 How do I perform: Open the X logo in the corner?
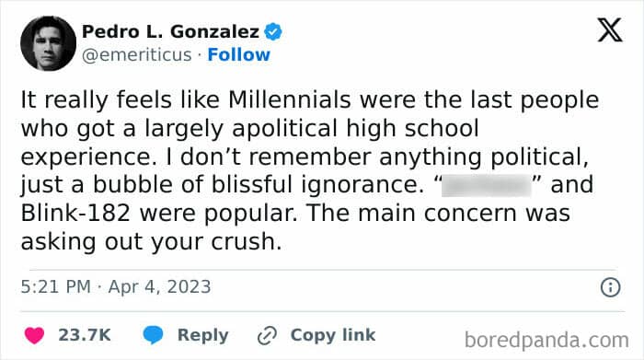610,30
